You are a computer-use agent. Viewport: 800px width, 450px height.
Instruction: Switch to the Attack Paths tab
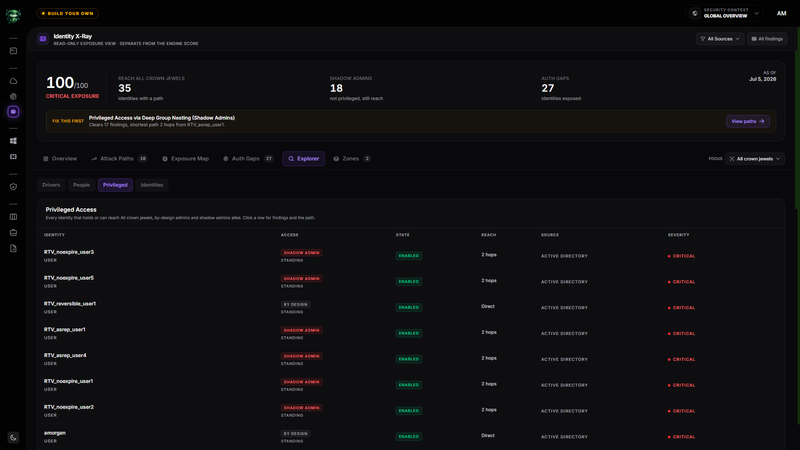pyautogui.click(x=120, y=159)
